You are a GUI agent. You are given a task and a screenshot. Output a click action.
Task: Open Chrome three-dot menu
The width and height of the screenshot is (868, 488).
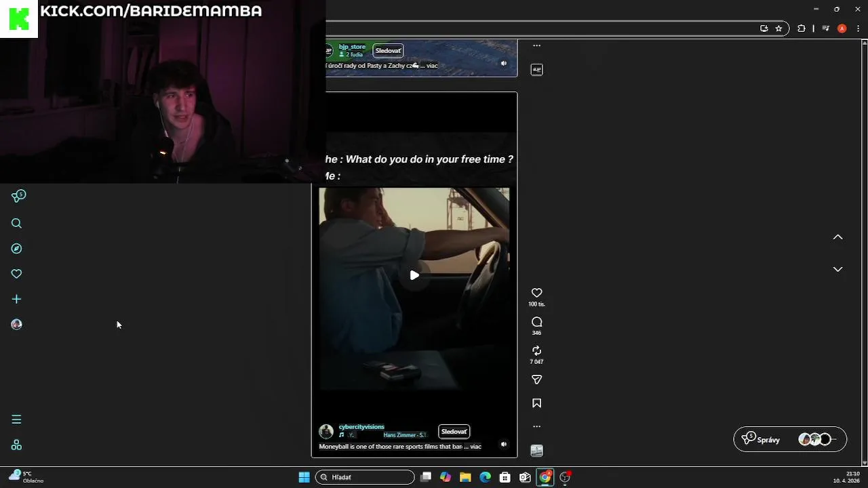pyautogui.click(x=858, y=28)
